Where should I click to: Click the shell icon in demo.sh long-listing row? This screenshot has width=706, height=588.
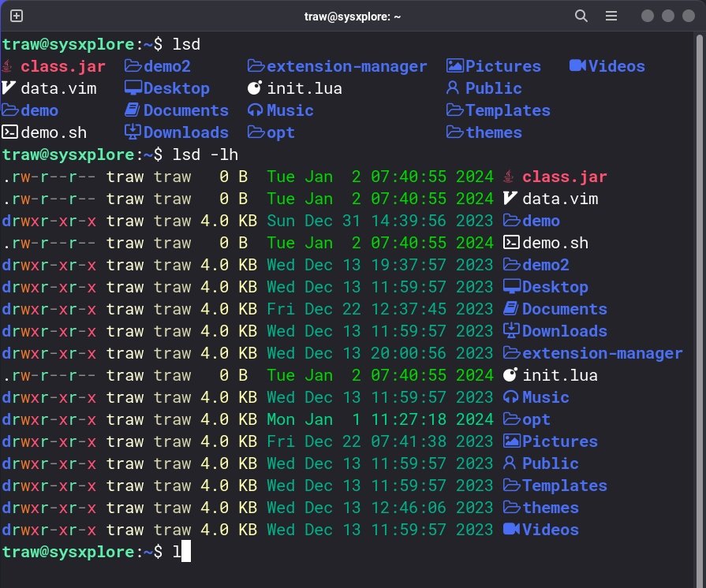[511, 243]
